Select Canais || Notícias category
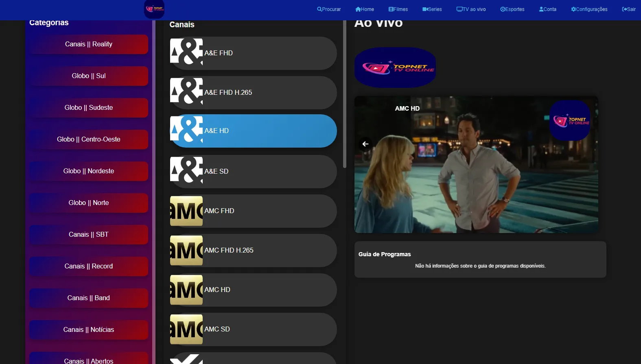 [88, 330]
